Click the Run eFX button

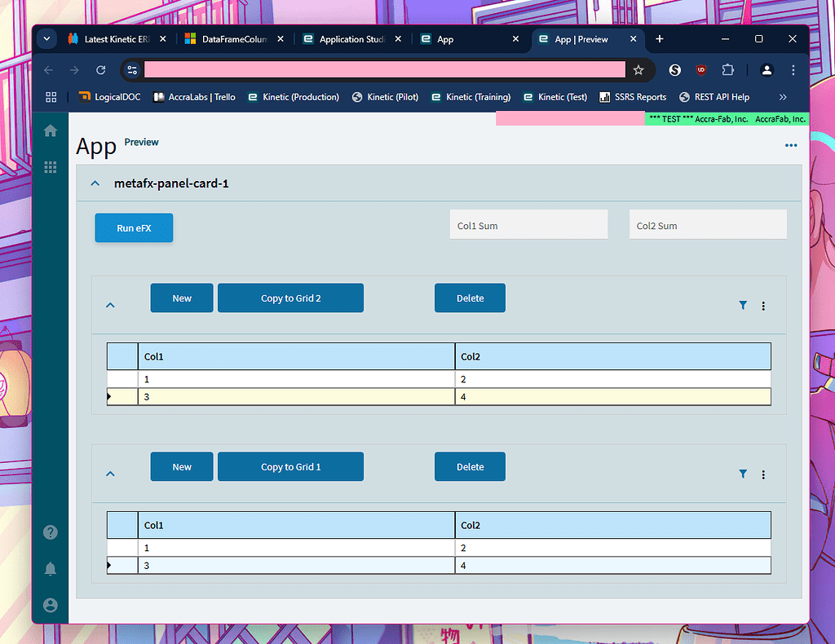pyautogui.click(x=134, y=227)
